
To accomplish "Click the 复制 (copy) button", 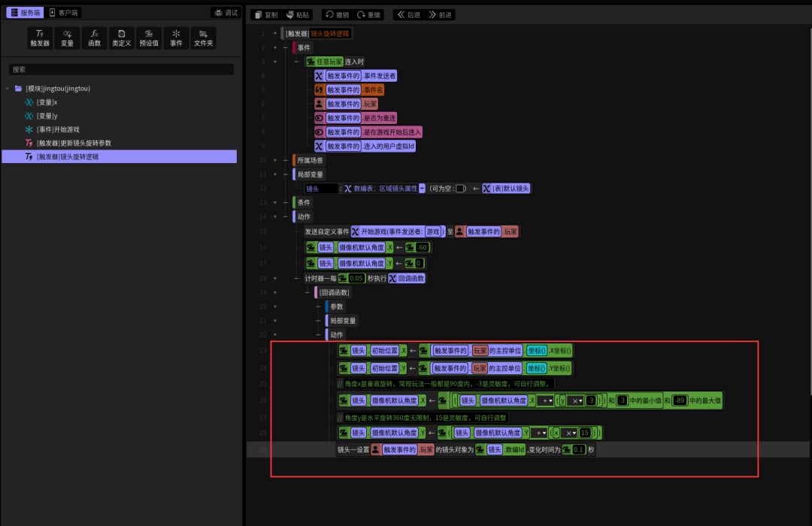I will pos(265,14).
